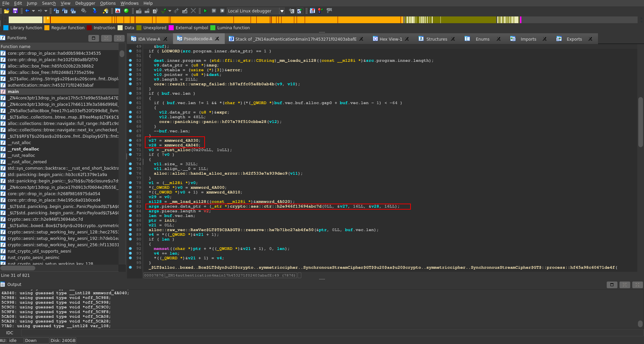
Task: Open the Local Linux debugger dropdown
Action: (282, 11)
